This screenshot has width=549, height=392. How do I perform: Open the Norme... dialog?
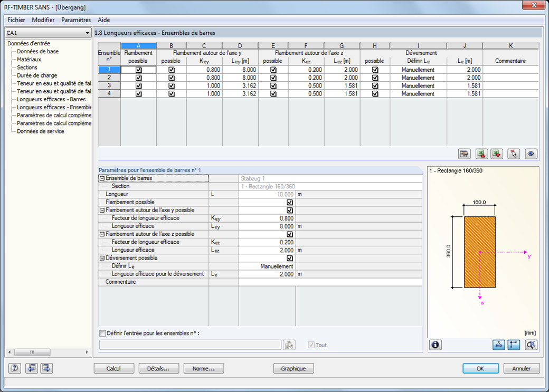coord(204,368)
